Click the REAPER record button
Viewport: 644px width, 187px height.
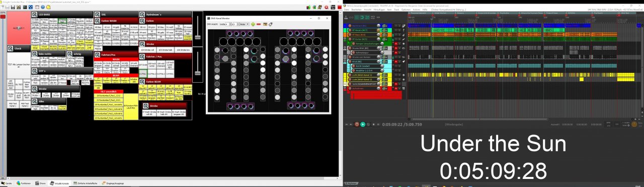tap(357, 124)
